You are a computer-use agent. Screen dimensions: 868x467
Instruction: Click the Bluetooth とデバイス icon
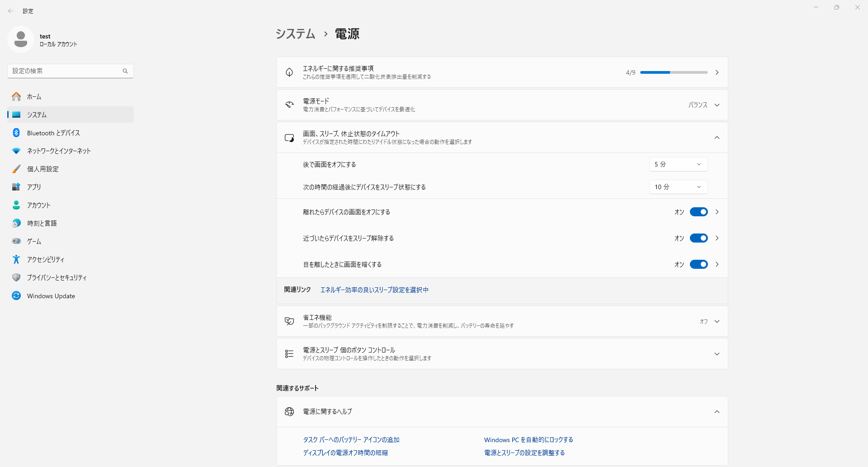point(16,133)
